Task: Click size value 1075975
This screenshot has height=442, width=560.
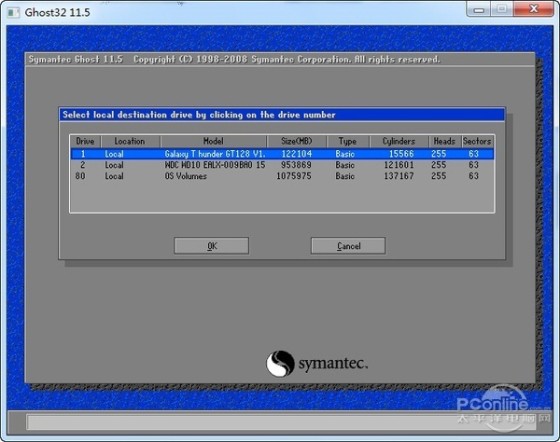Action: [x=294, y=176]
